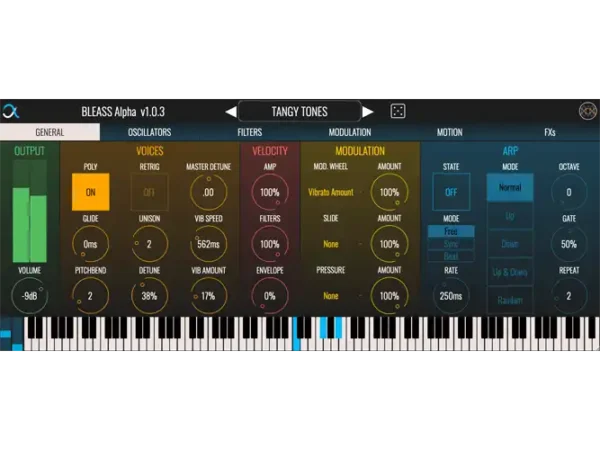Click the velocity AMP 100% knob

click(x=270, y=192)
